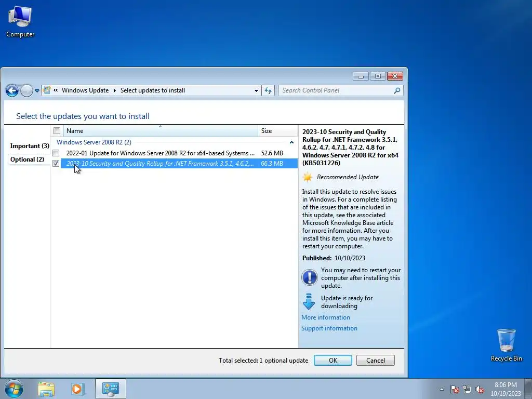Open the More information link
The height and width of the screenshot is (399, 532).
(325, 317)
